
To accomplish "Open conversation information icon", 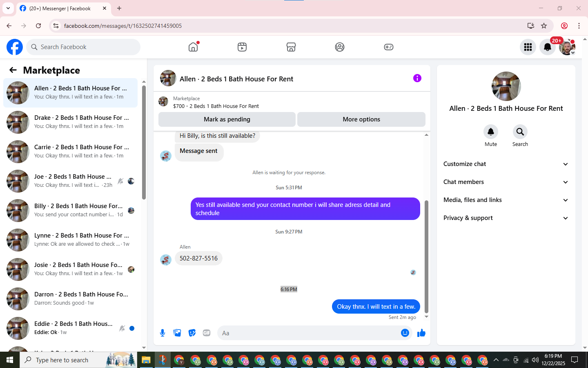I will (x=417, y=78).
